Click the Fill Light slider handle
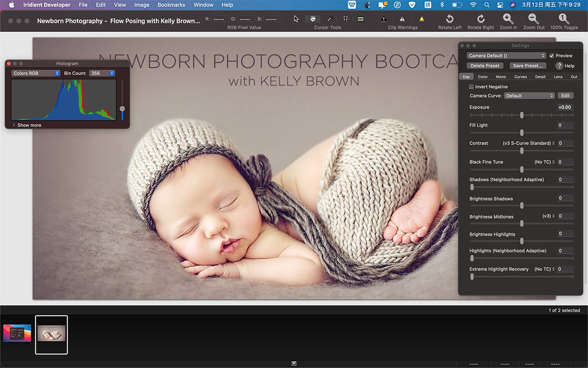The width and height of the screenshot is (588, 368). point(522,132)
